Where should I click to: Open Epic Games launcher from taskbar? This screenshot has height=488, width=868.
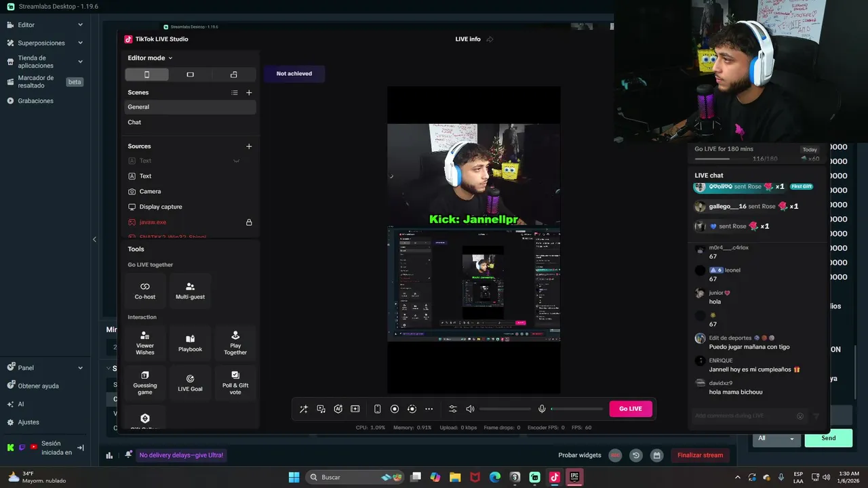pos(574,477)
